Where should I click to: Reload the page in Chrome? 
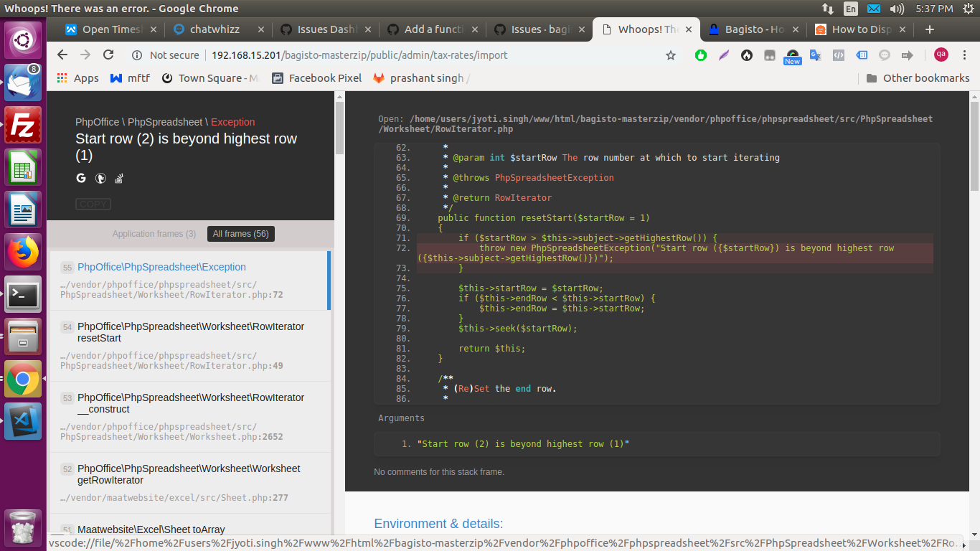[108, 55]
